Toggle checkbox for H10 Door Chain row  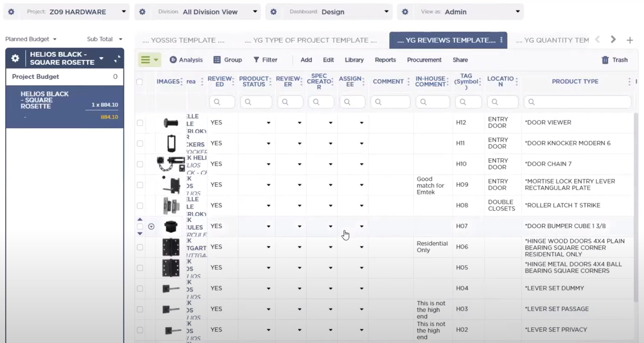point(140,164)
